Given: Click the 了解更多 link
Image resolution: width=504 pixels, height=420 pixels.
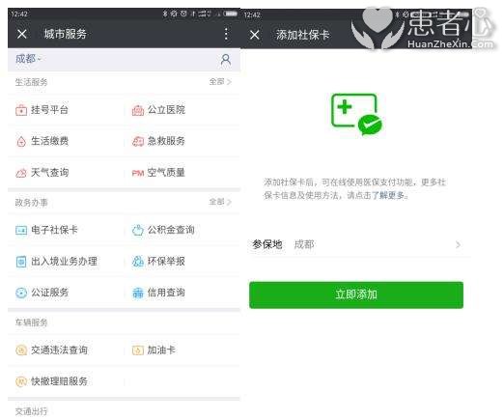Looking at the screenshot, I should pos(388,195).
